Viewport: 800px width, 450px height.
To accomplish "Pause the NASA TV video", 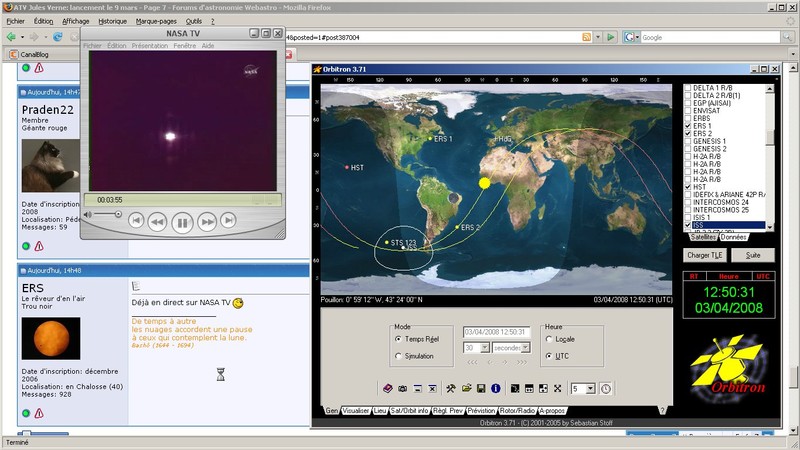I will 182,222.
